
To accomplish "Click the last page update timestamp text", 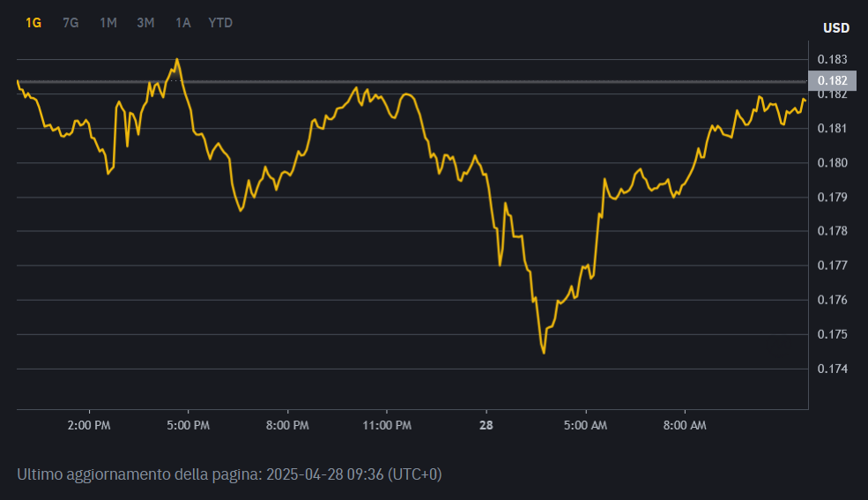I will click(x=229, y=474).
